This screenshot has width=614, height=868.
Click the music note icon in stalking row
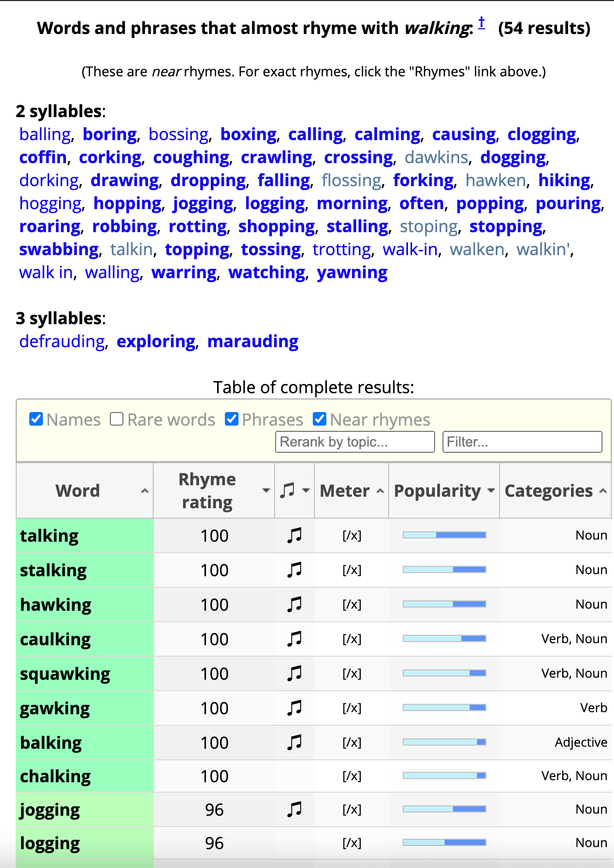click(294, 569)
